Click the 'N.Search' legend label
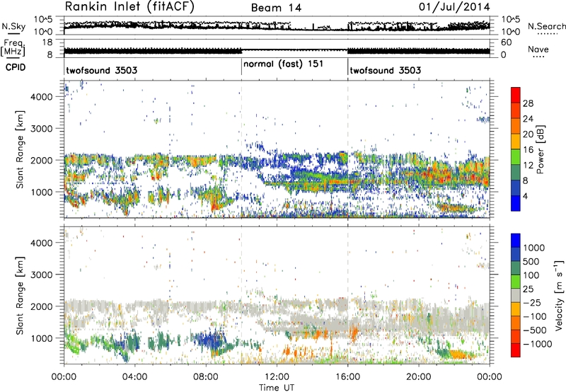Image resolution: width=566 pixels, height=392 pixels. coord(546,26)
